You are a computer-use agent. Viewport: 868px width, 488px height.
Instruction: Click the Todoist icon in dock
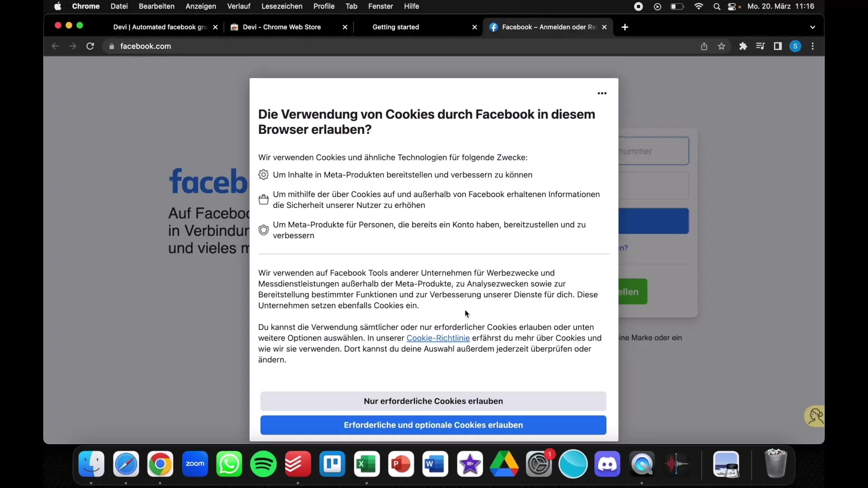(297, 464)
